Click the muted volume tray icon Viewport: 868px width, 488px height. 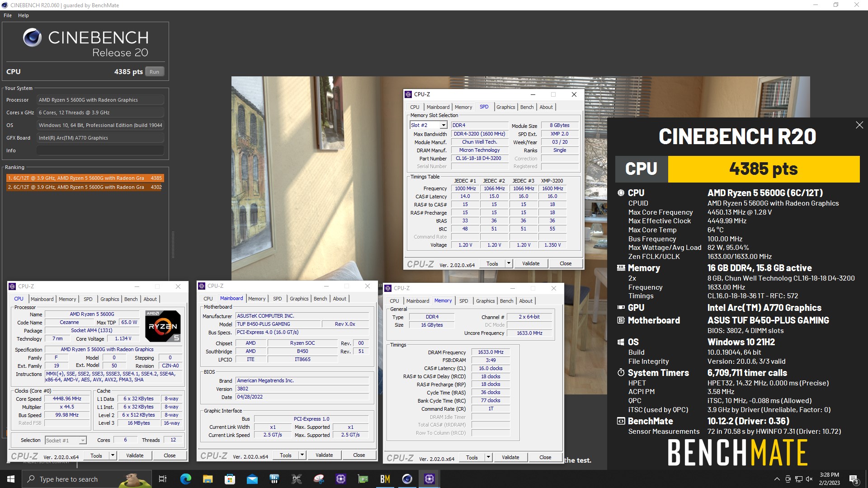[809, 479]
